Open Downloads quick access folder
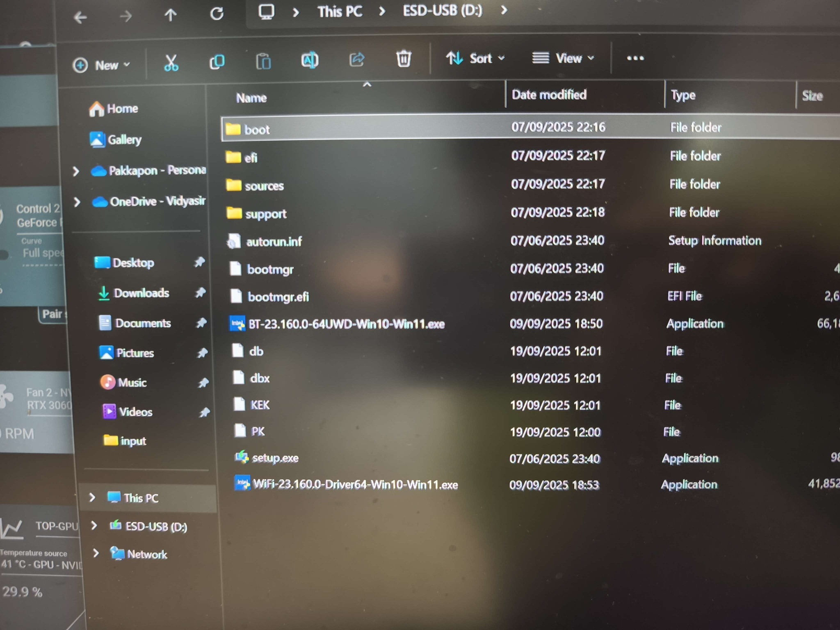Image resolution: width=840 pixels, height=630 pixels. 134,293
